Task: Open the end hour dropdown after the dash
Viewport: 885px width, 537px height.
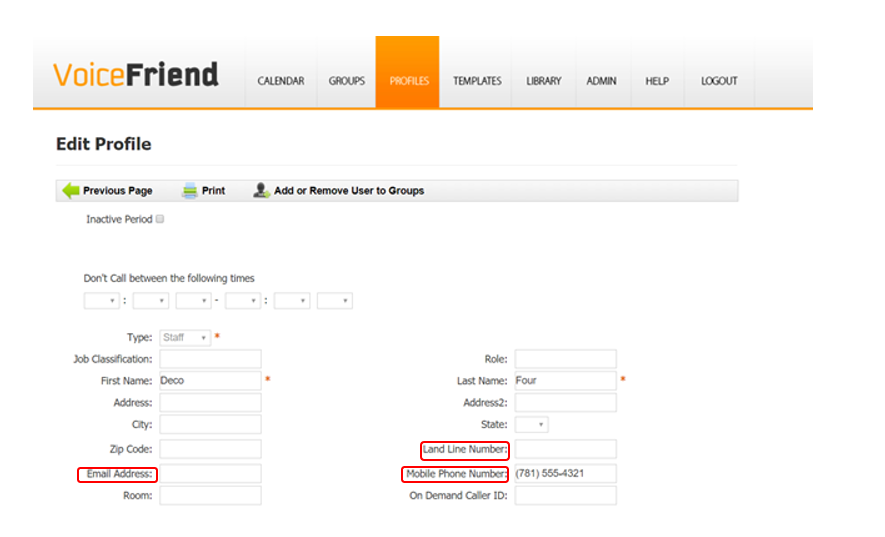Action: 243,300
